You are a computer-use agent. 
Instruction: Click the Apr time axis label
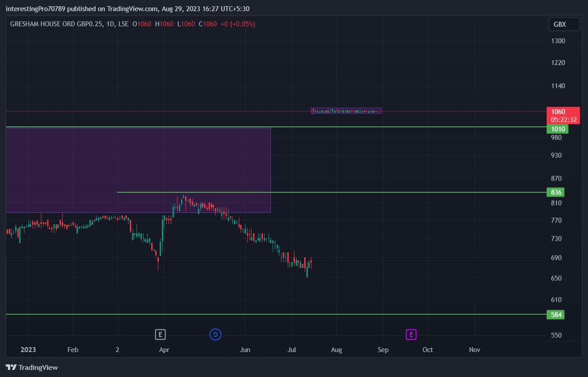(x=164, y=350)
